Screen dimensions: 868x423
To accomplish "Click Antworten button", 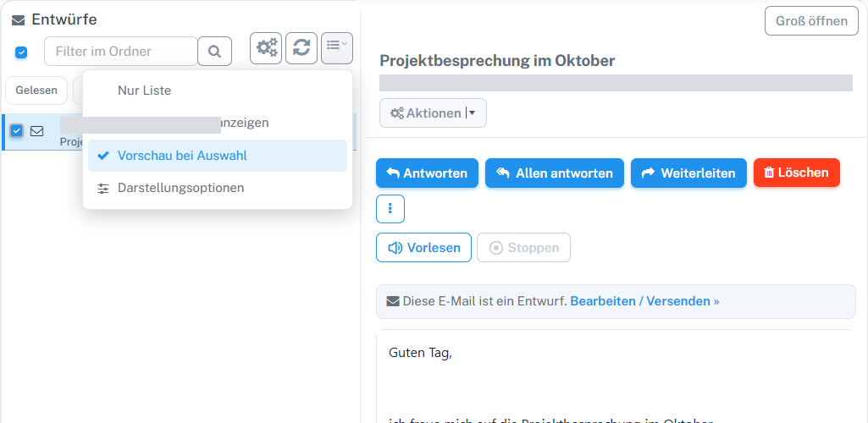I will coord(427,173).
